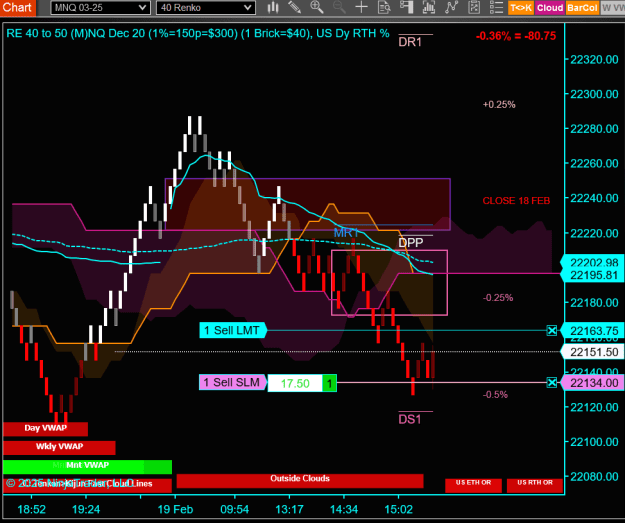Click the zoom in magnifier icon

point(317,7)
